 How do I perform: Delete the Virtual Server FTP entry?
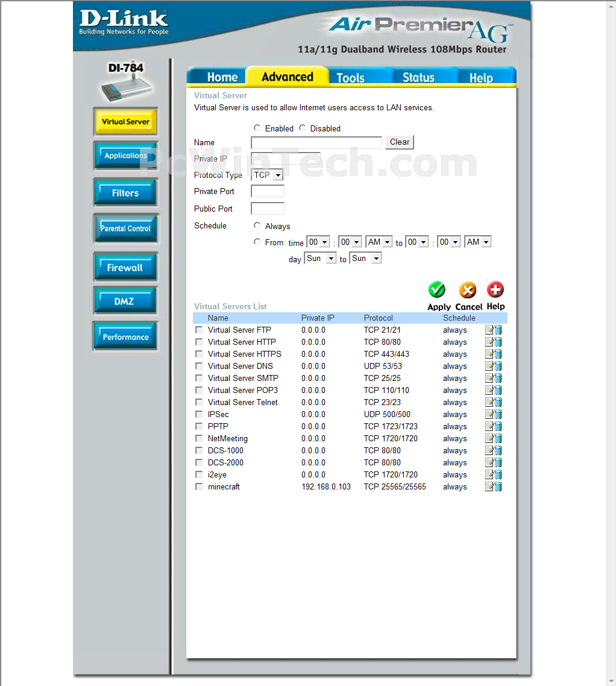(498, 330)
